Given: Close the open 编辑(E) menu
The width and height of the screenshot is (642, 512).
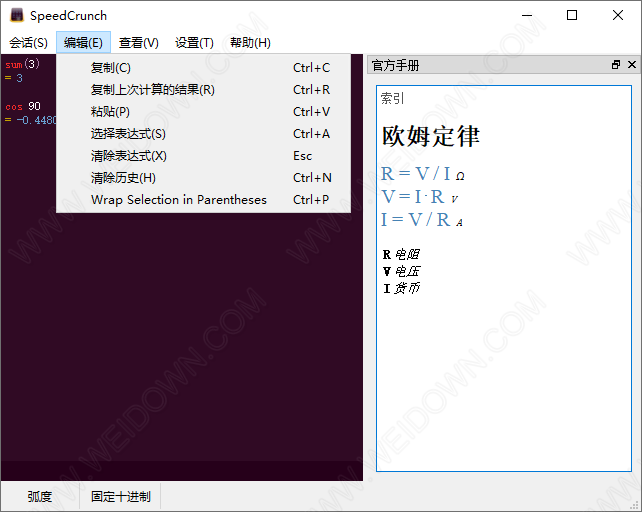Looking at the screenshot, I should (x=83, y=43).
